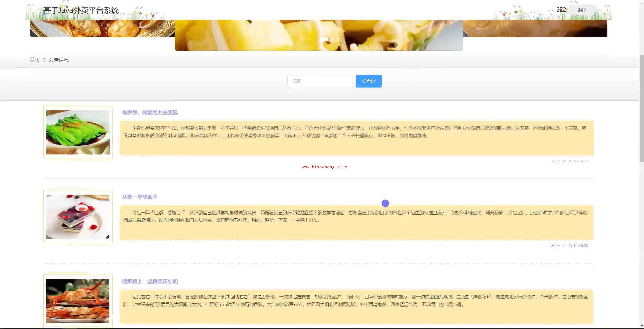Go to 首页 in the breadcrumb
644x329 pixels.
click(x=35, y=60)
